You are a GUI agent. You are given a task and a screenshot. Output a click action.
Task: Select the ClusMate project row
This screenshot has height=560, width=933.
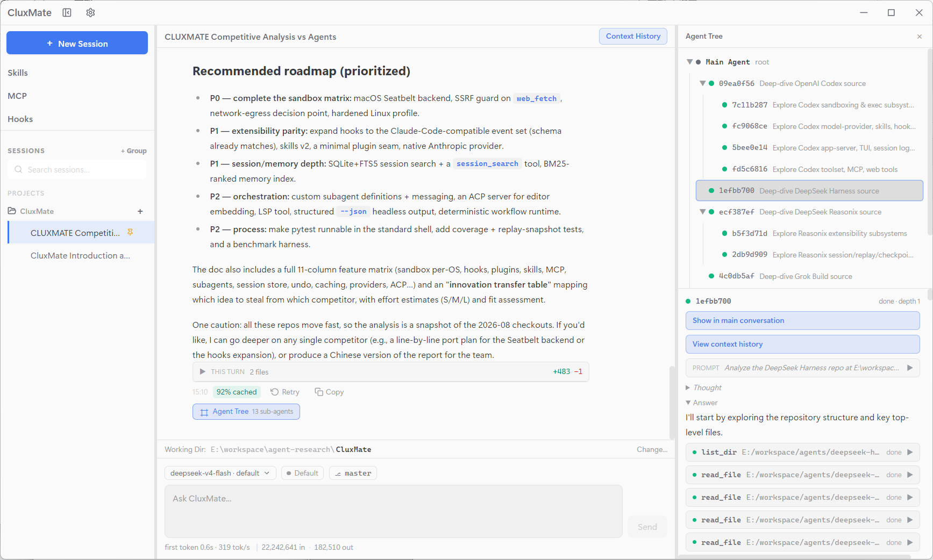77,211
